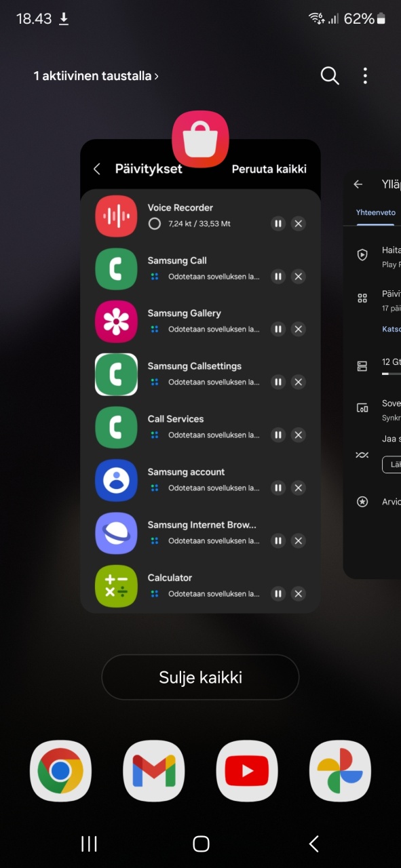Screen dimensions: 401x868
Task: Cancel the Voice Recorder update
Action: (298, 223)
